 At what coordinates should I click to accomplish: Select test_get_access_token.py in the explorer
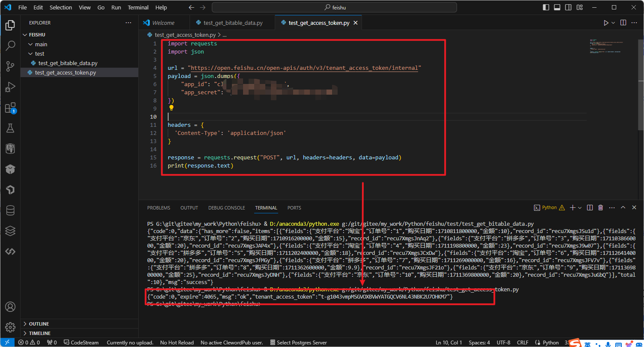(79, 72)
